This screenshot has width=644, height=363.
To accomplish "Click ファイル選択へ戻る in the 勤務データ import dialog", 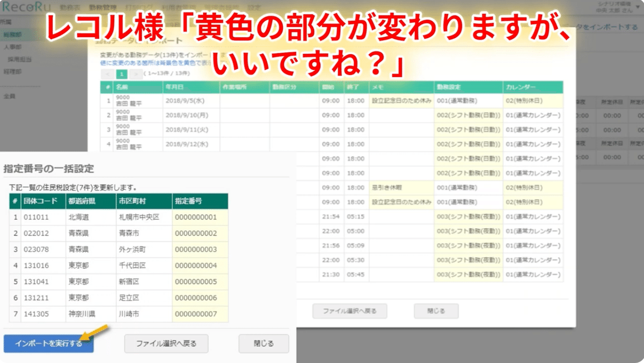I will click(x=349, y=311).
